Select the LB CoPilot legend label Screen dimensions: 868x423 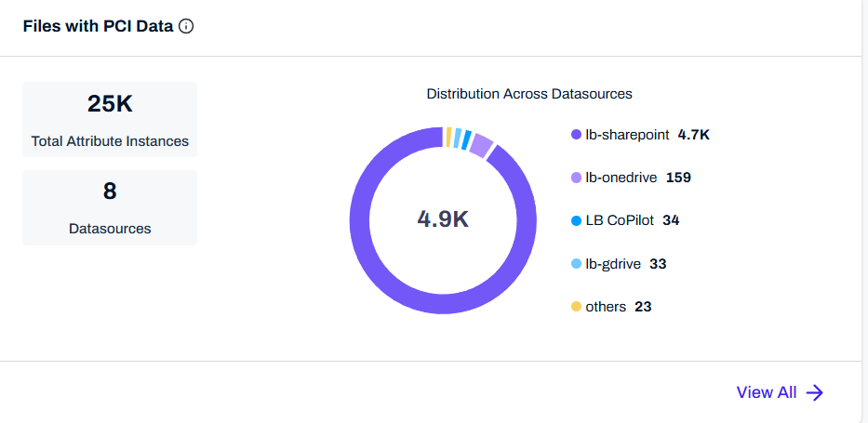click(620, 221)
